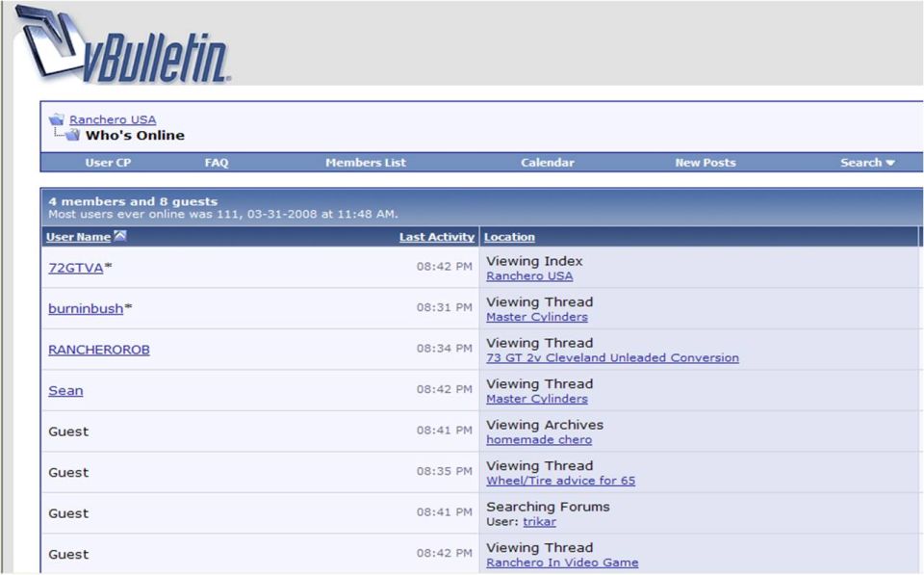924x575 pixels.
Task: Open 73 GT 2v Cleveland Unleaded Conversion thread
Action: click(612, 358)
